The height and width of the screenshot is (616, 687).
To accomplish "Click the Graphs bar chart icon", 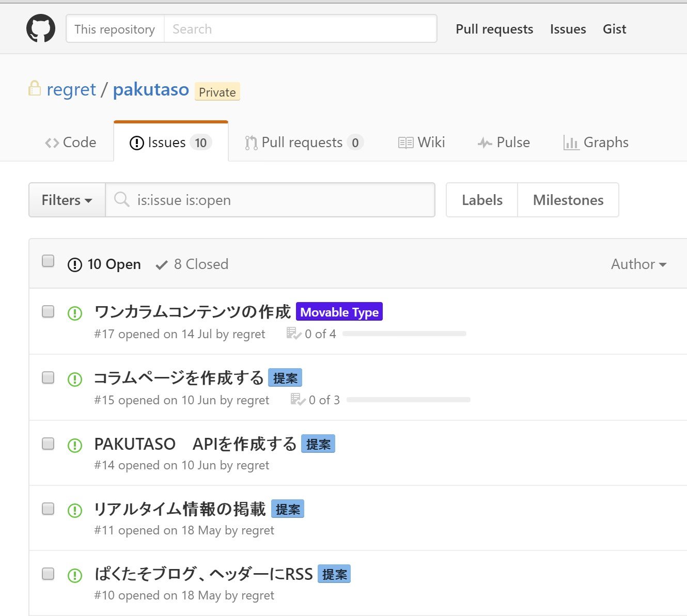I will [x=571, y=143].
